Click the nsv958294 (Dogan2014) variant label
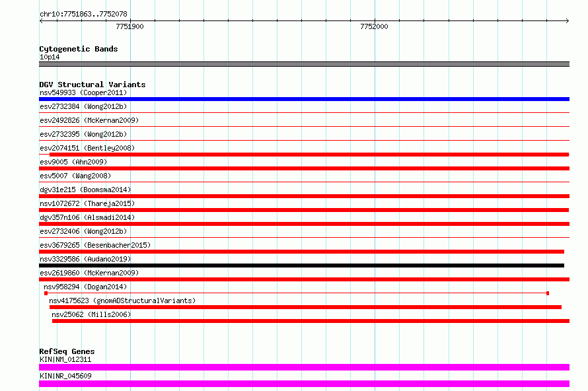The image size is (588, 391). click(x=85, y=287)
